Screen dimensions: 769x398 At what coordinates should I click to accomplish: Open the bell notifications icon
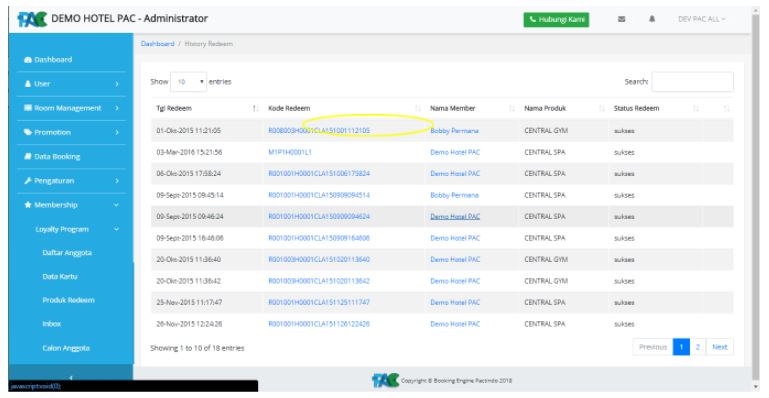[652, 19]
